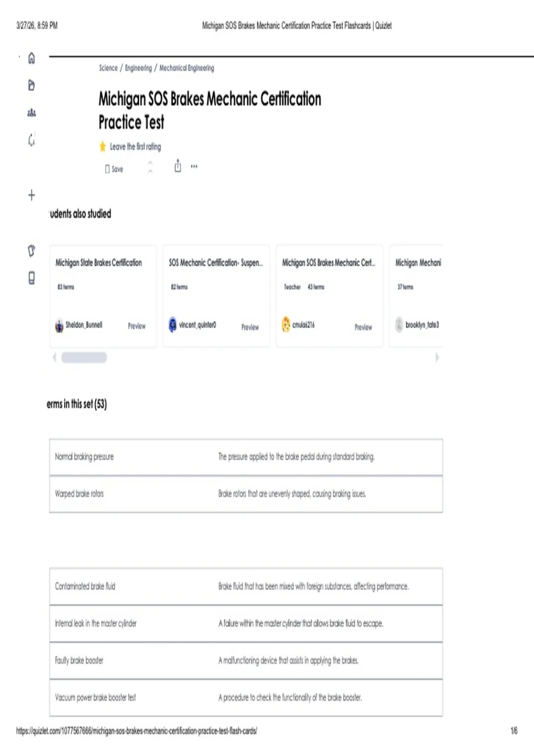Go back in carousel with left arrow
Image resolution: width=534 pixels, height=756 pixels.
[x=54, y=357]
